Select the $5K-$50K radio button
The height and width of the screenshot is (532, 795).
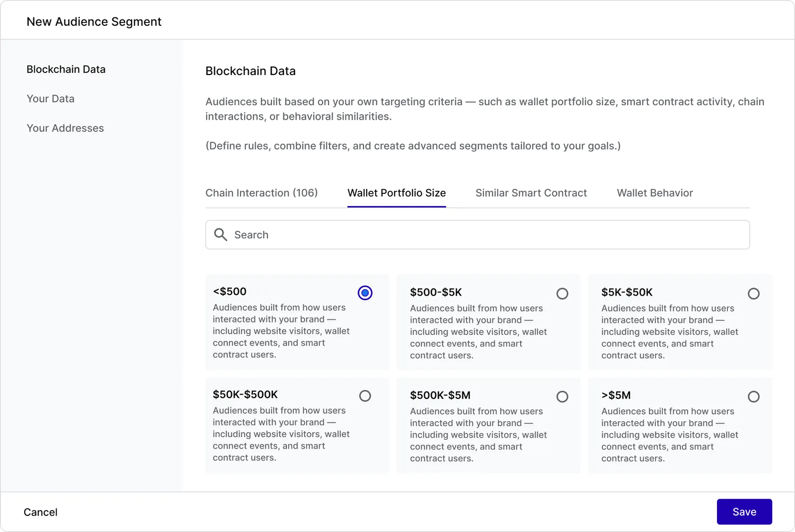[x=753, y=294]
